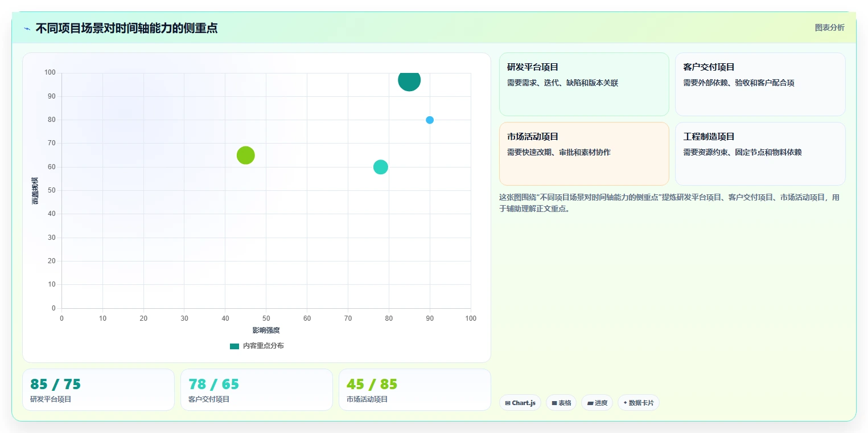Viewport: 868px width, 433px height.
Task: Click the 图表分析 label in header
Action: point(829,27)
